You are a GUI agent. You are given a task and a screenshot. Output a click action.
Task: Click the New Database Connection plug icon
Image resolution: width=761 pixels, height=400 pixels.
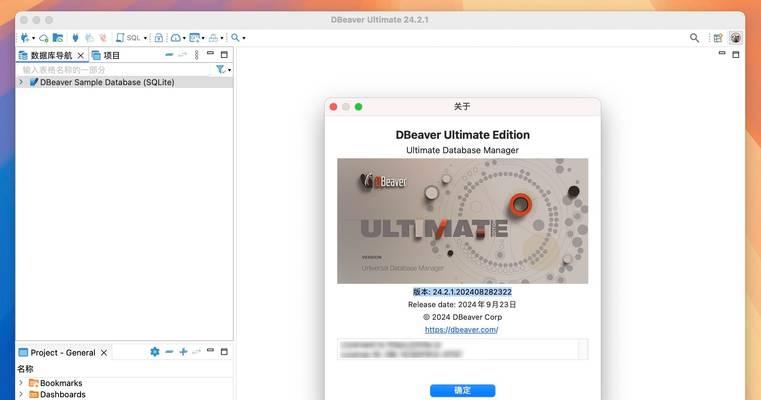point(25,37)
